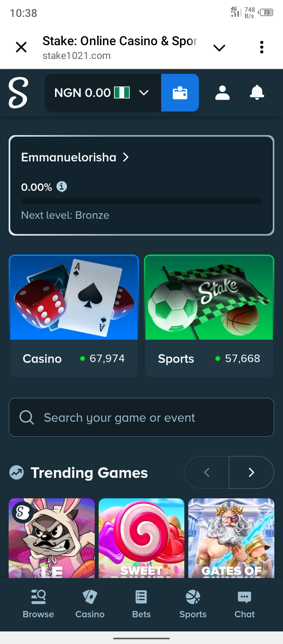Close the browser tab with X
This screenshot has height=644, width=283.
21,48
